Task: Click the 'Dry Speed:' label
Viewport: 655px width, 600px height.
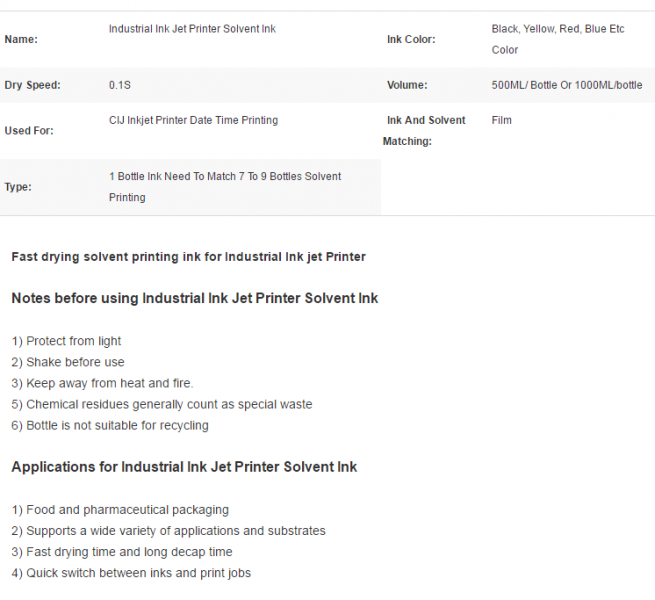Action: 33,85
